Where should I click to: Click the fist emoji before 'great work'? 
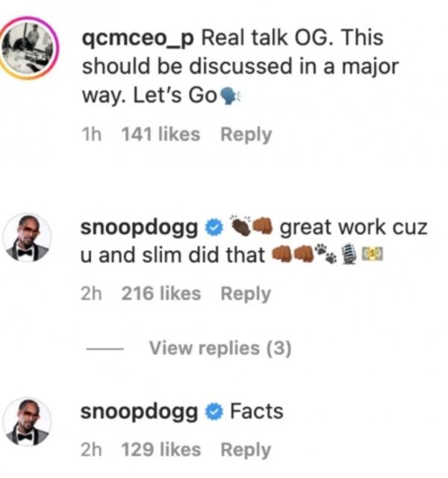(263, 226)
